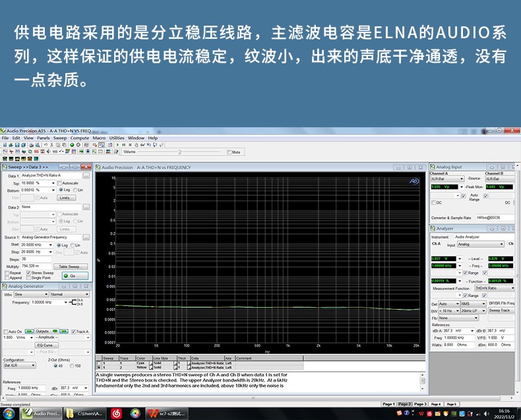Open the Panels menu

click(43, 138)
